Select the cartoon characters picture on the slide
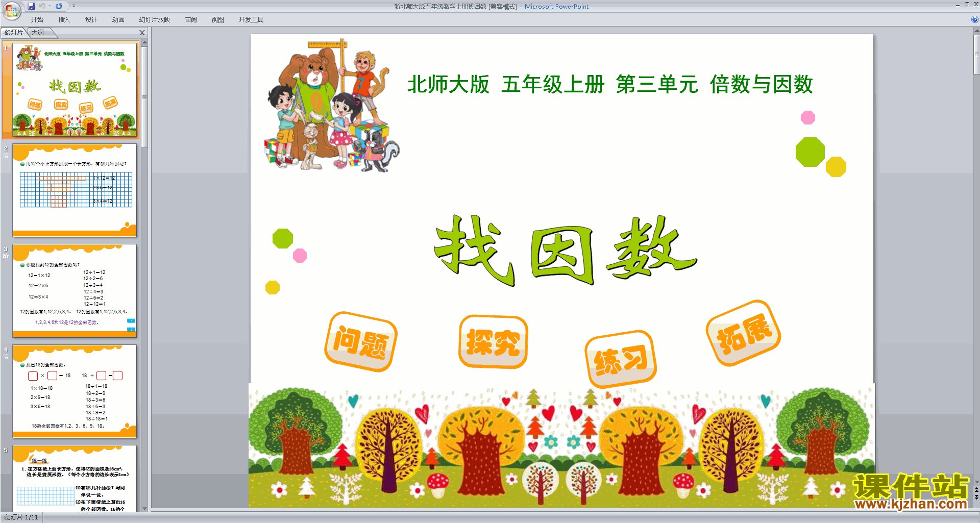Viewport: 980px width, 523px height. [332, 106]
